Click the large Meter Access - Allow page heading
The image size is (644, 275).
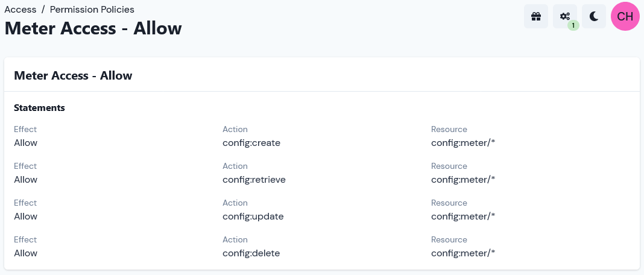point(93,28)
